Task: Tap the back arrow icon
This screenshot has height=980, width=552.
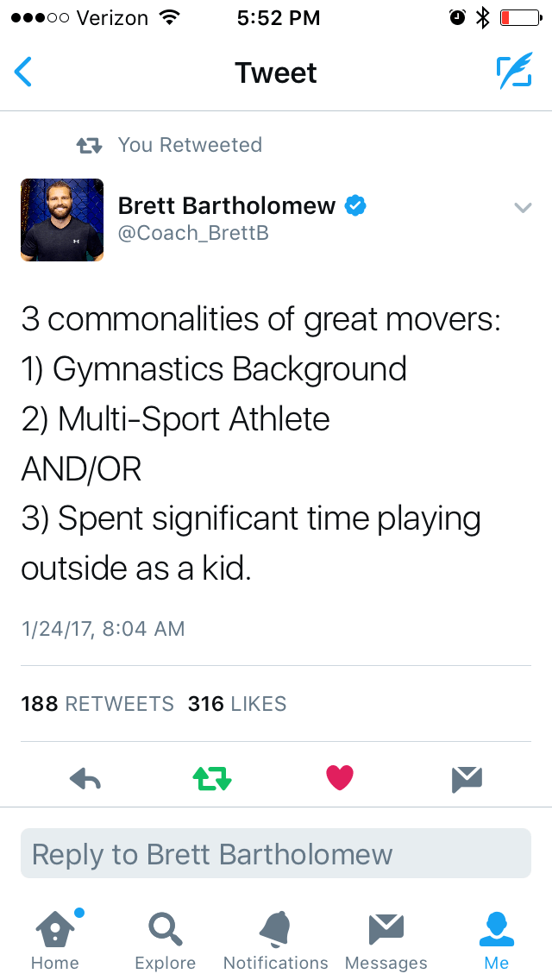Action: click(24, 72)
